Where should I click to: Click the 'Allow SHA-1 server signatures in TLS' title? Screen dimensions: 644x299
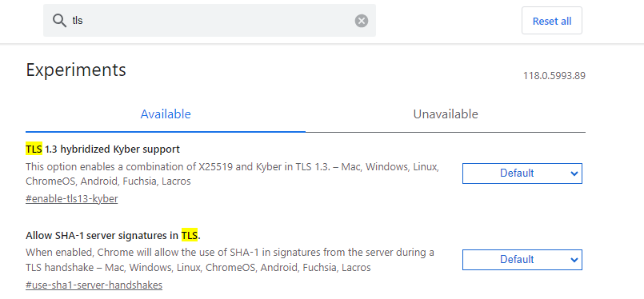(113, 236)
